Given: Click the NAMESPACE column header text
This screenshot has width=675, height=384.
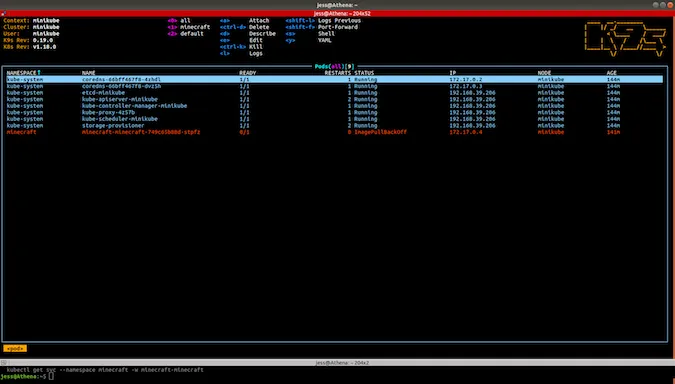Looking at the screenshot, I should coord(22,73).
